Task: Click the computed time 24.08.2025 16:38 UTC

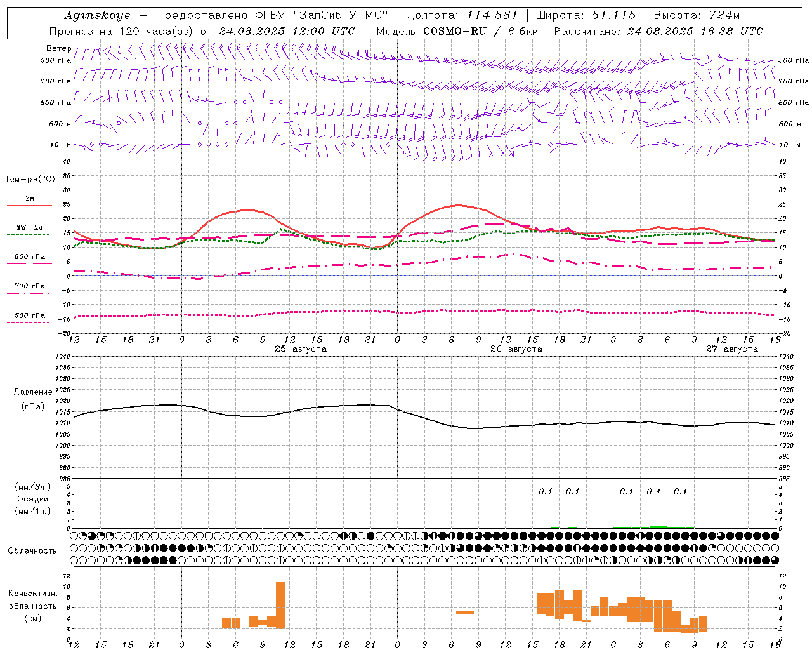Action: tap(695, 31)
